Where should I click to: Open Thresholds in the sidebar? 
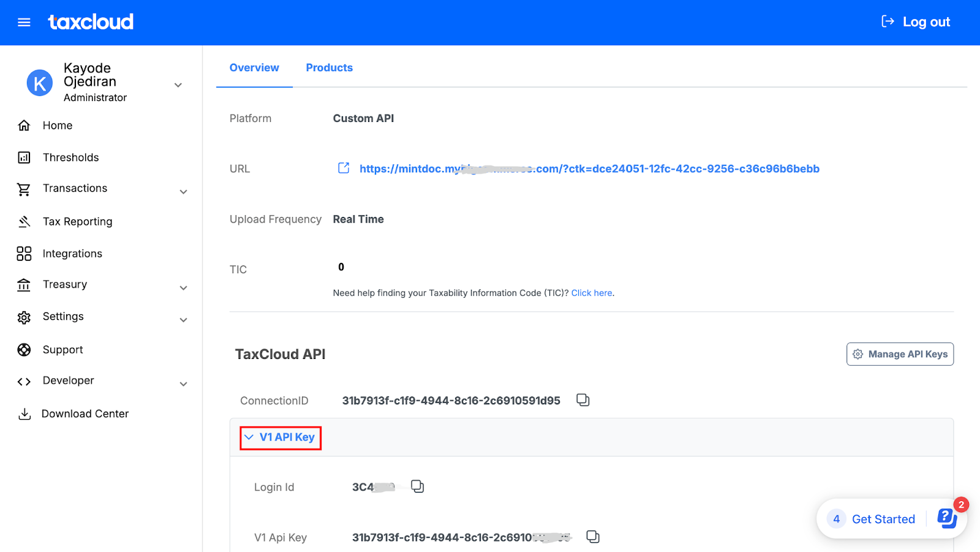click(x=70, y=157)
